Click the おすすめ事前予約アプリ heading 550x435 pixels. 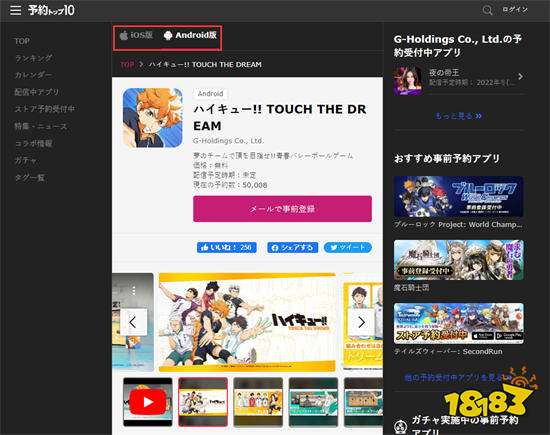447,159
